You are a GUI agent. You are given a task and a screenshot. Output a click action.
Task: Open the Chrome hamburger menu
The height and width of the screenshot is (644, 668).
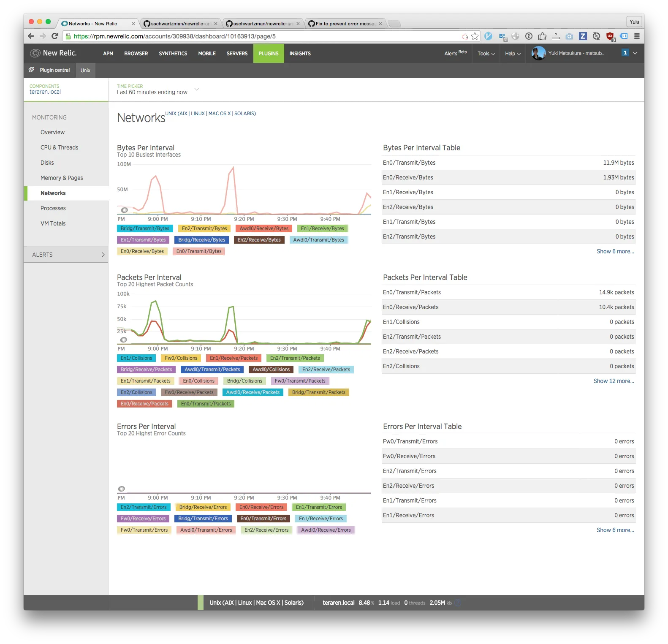pyautogui.click(x=637, y=36)
